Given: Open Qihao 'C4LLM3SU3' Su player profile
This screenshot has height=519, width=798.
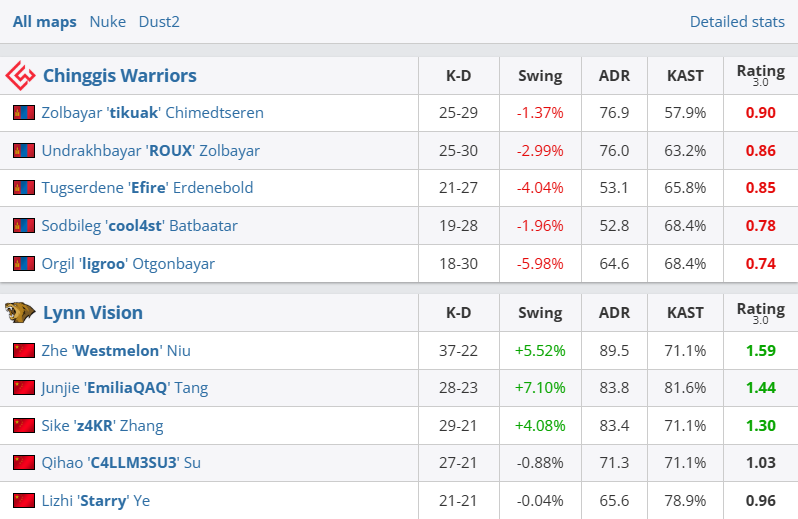Looking at the screenshot, I should 121,463.
